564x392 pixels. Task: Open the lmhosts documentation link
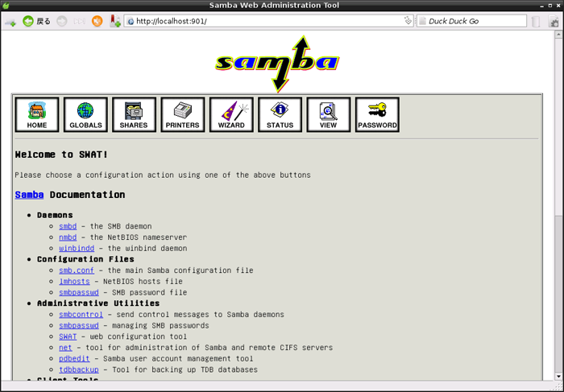click(x=74, y=282)
